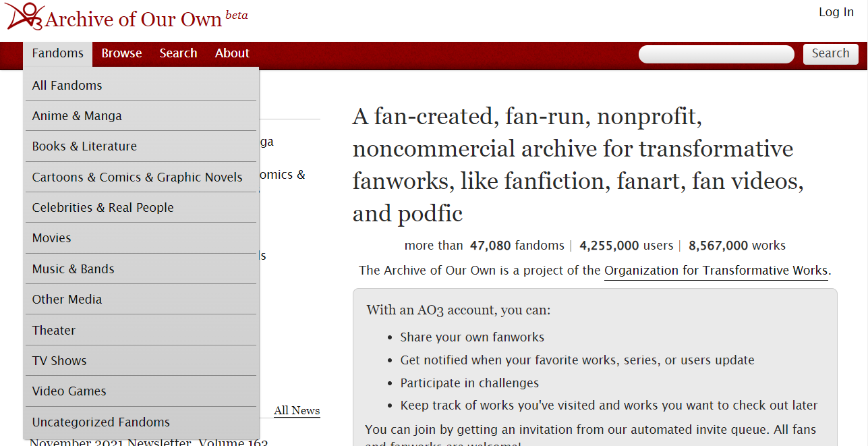Open Cartoons & Comics & Graphic Novels
Screen dimensions: 868x446
(141, 177)
